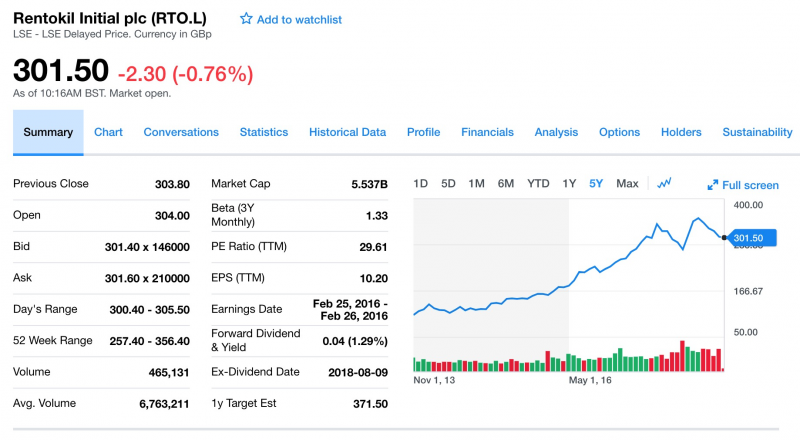
Task: Click the Forward Dividend & Yield value 0.04 (1.29%)
Action: [x=355, y=341]
